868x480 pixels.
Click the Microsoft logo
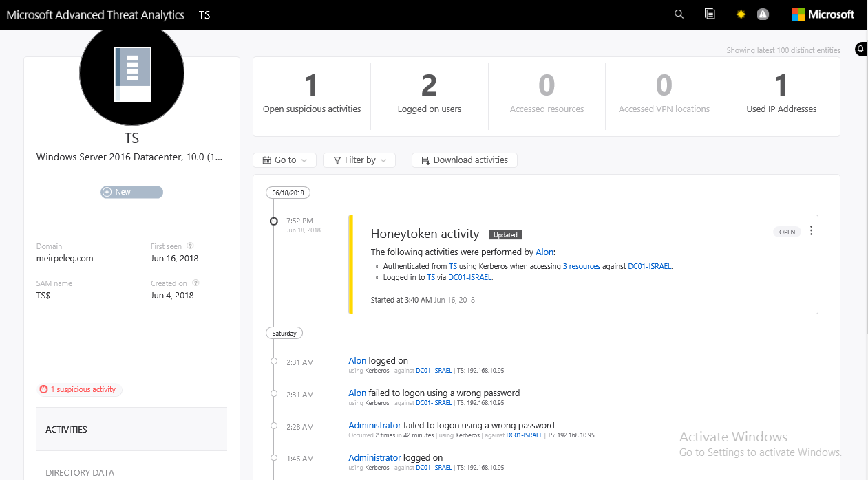(823, 14)
